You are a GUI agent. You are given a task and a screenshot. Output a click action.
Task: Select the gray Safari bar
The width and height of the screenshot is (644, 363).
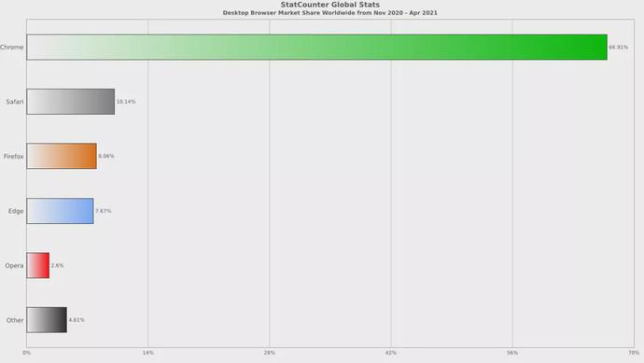[71, 102]
